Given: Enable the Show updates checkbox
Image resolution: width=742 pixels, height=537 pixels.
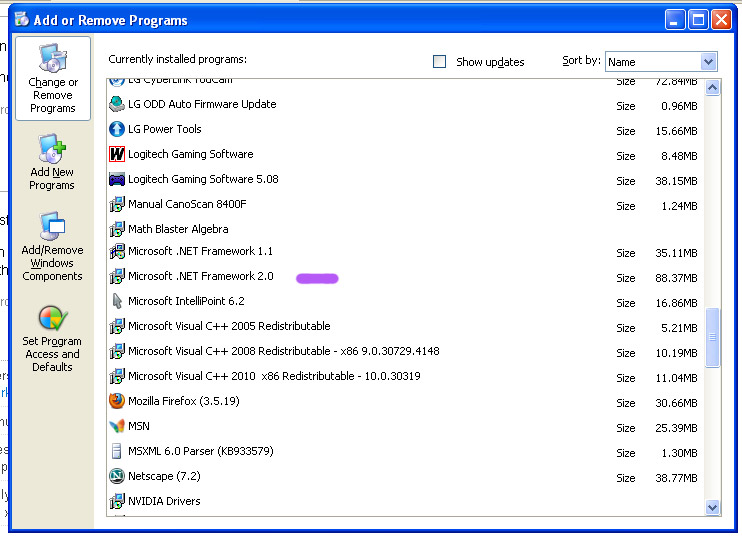Looking at the screenshot, I should 439,62.
